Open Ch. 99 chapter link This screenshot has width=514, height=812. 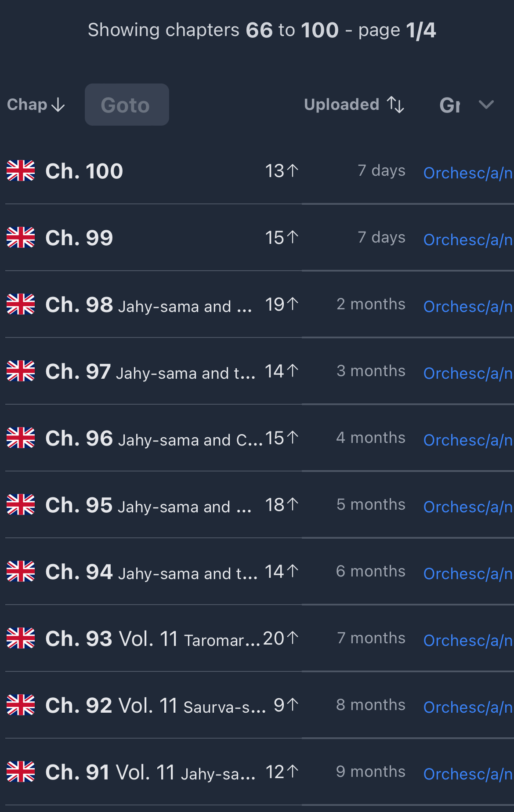[x=79, y=238]
